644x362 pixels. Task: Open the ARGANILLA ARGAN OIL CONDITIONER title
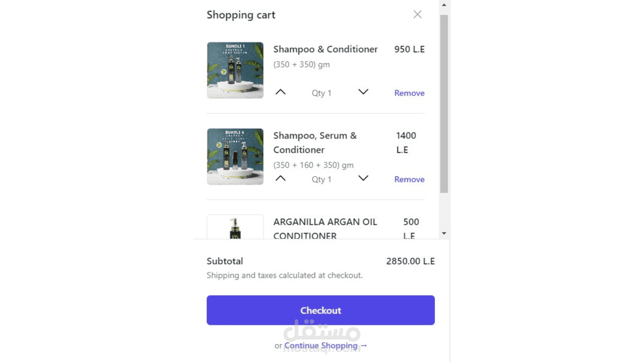[x=325, y=228]
